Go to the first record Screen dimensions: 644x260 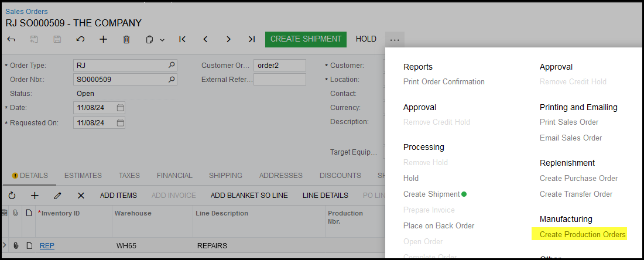point(182,39)
